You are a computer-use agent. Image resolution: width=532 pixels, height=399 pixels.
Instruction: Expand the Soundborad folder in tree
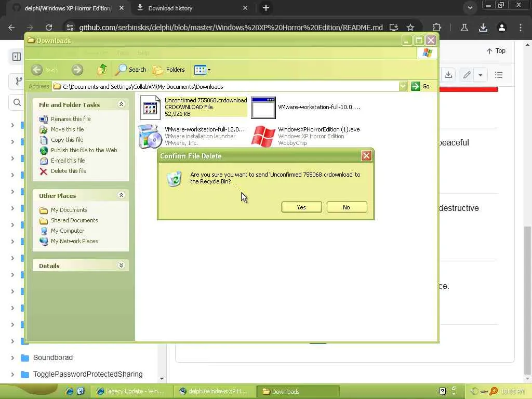coord(12,357)
